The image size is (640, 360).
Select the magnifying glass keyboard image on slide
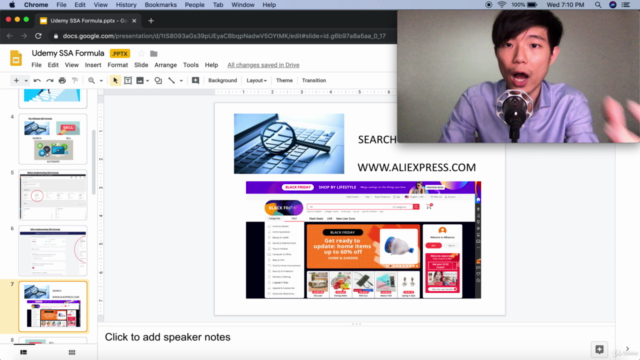pyautogui.click(x=289, y=144)
